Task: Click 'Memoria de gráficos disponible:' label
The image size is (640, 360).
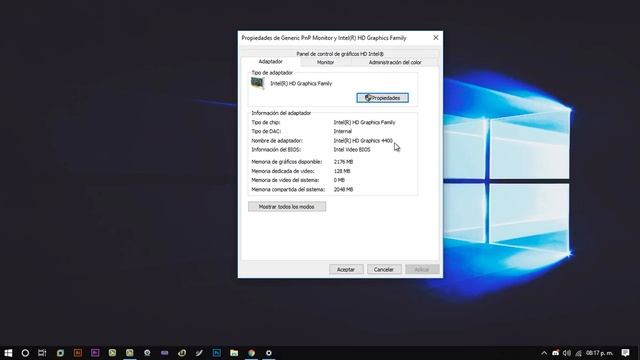Action: pos(287,162)
